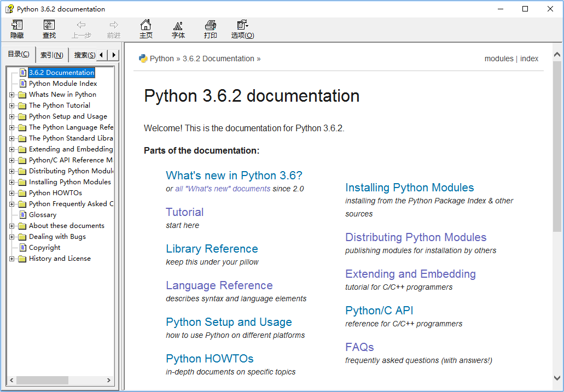
Task: Click the content pane scroll-up arrow
Action: click(557, 55)
